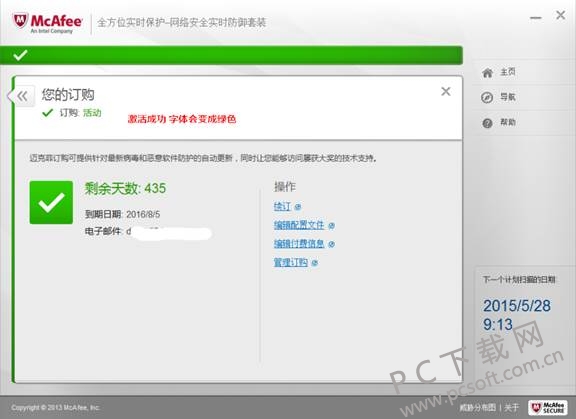
Task: Open the 主页 home icon
Action: (x=487, y=73)
